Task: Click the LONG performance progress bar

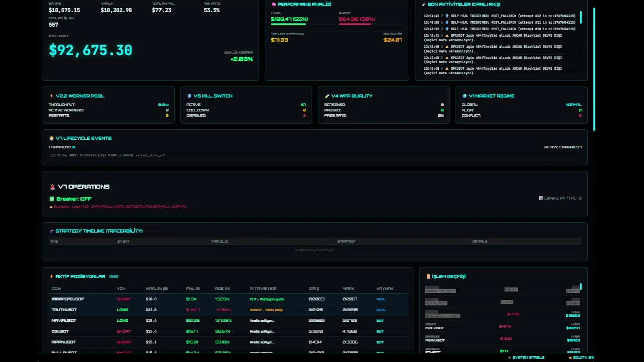Action: (x=302, y=24)
